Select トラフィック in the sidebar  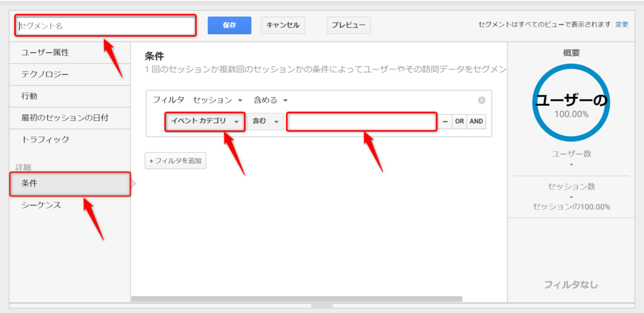click(70, 140)
